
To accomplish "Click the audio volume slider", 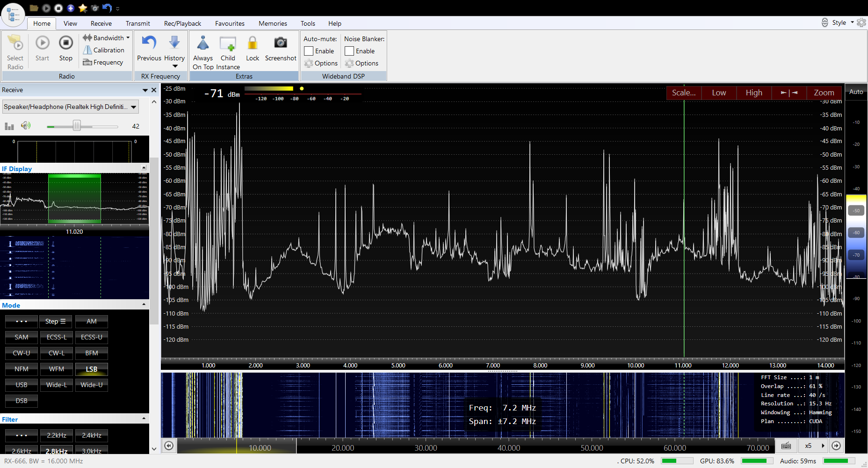I will pos(77,126).
